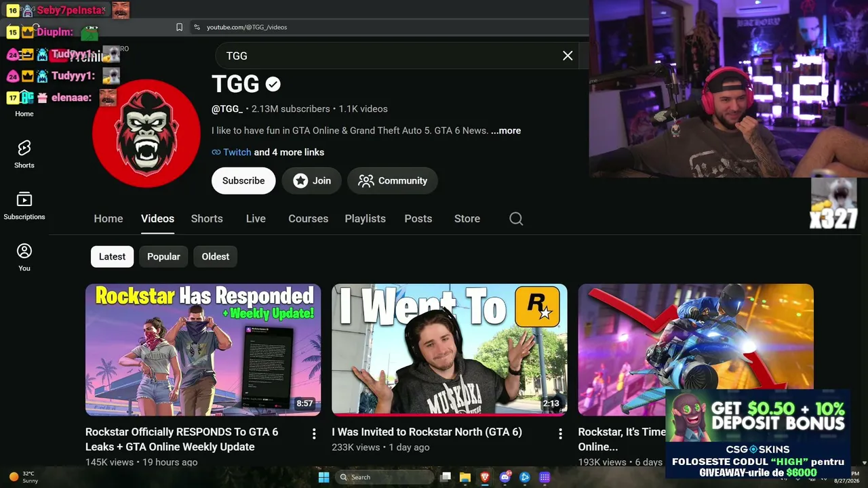Open the Windows Start menu

pyautogui.click(x=324, y=477)
